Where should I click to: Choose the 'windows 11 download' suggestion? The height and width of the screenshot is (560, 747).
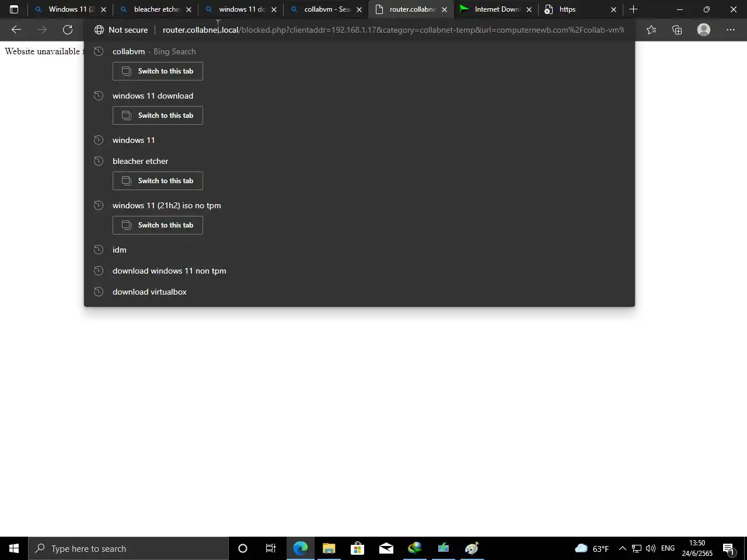click(359, 96)
